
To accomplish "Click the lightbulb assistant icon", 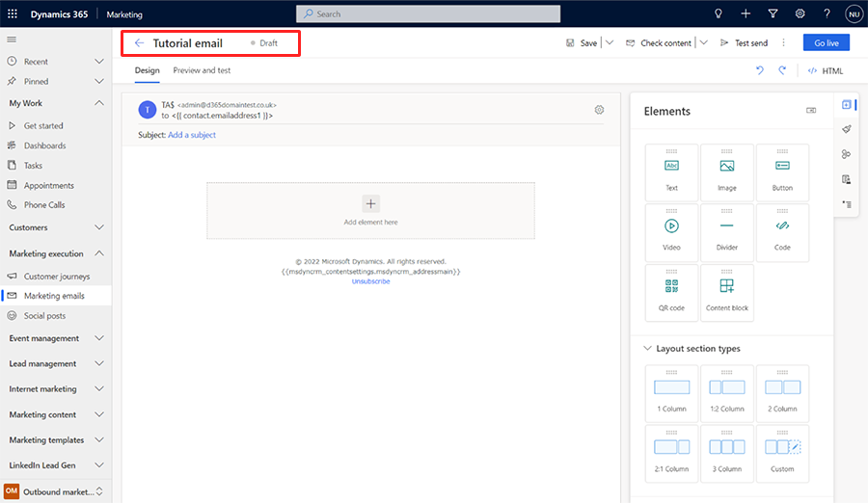I will pyautogui.click(x=718, y=13).
